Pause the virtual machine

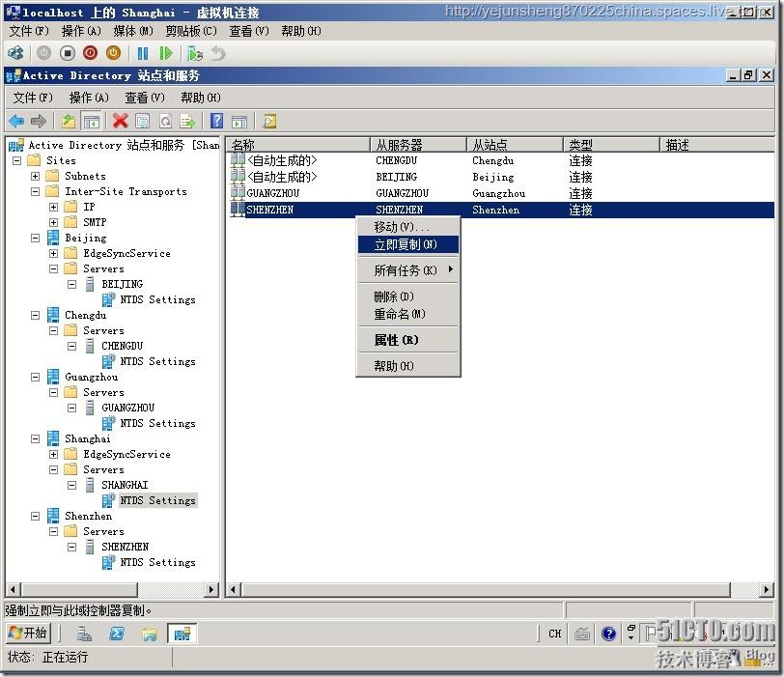[x=143, y=53]
